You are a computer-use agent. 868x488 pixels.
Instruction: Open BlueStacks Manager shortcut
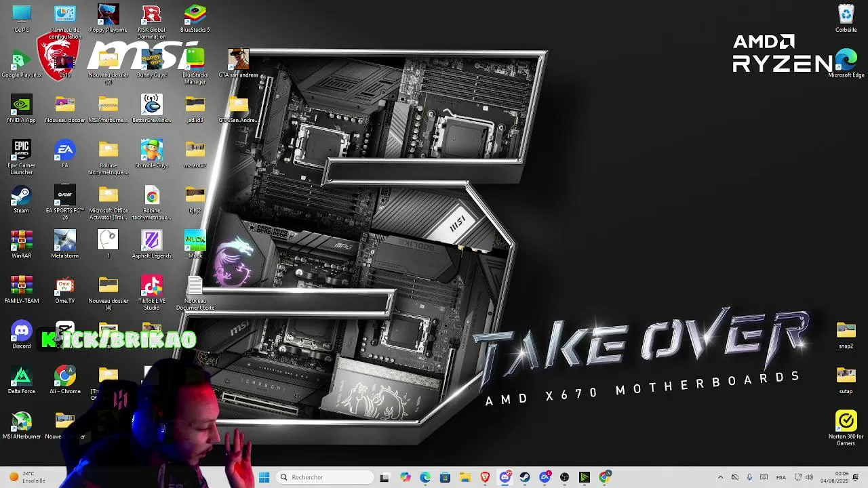coord(195,67)
